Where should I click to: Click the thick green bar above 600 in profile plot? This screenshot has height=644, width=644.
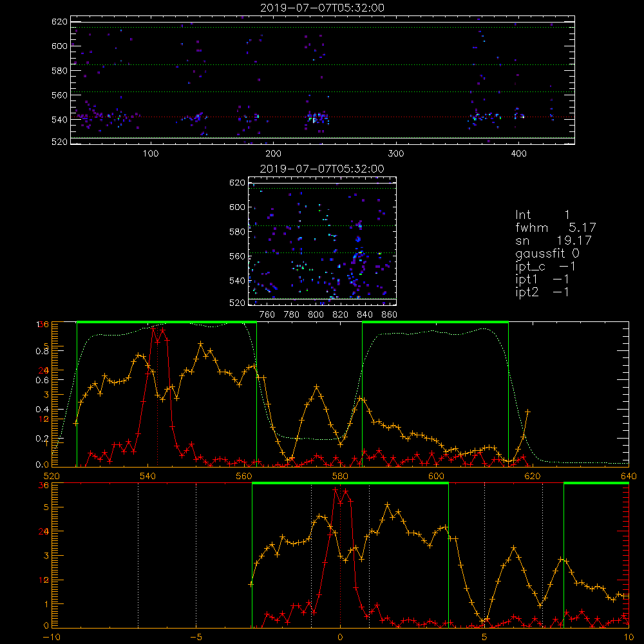(435, 322)
